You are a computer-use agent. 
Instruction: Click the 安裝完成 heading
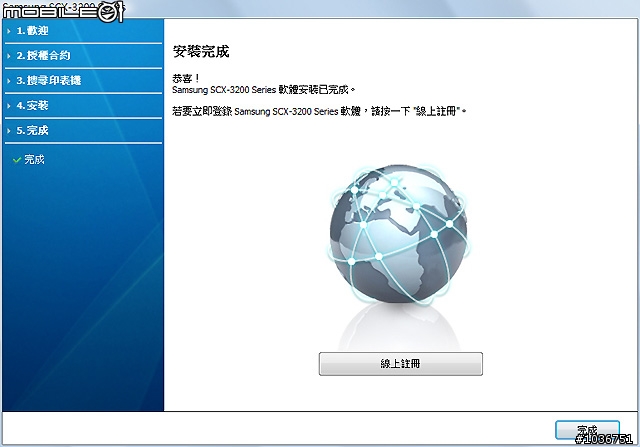[x=201, y=52]
